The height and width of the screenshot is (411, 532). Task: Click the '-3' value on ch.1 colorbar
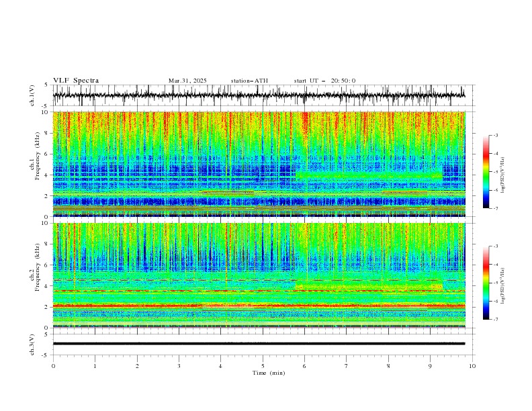click(x=495, y=135)
